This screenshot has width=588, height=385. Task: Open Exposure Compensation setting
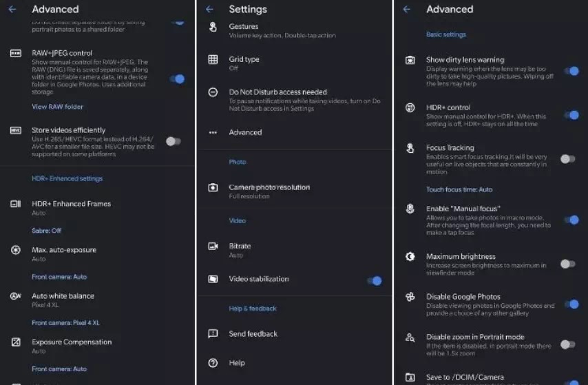(x=98, y=346)
